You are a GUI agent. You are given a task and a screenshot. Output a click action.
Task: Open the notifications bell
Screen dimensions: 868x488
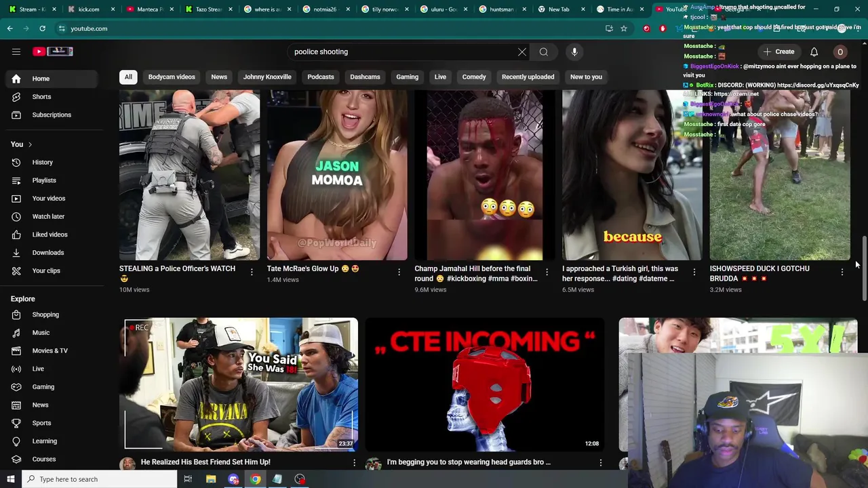click(814, 52)
